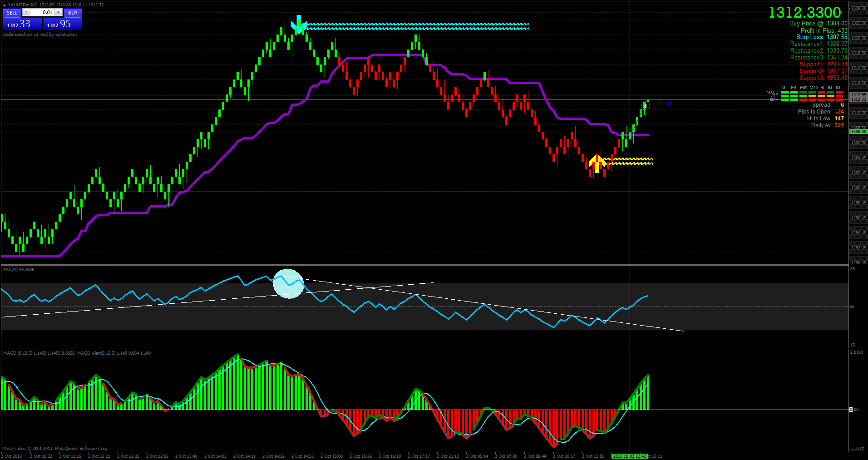Click the D1 timeframe column header
The height and width of the screenshot is (460, 868).
point(838,88)
